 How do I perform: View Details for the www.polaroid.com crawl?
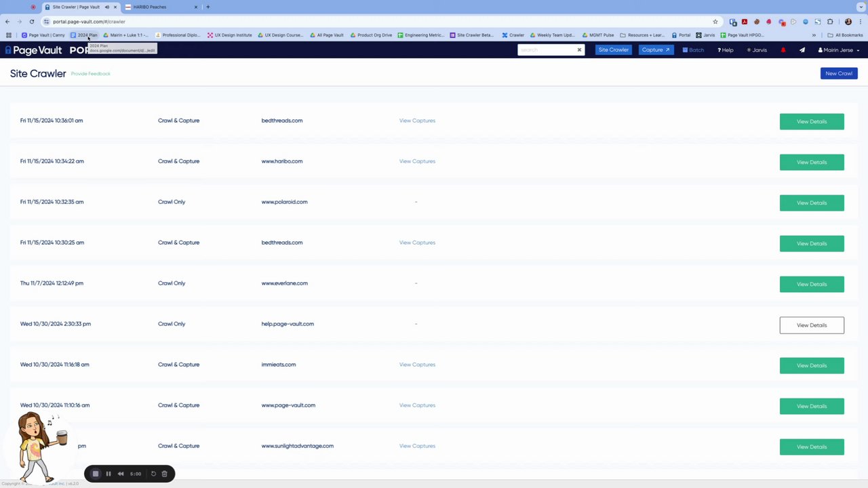[812, 203]
